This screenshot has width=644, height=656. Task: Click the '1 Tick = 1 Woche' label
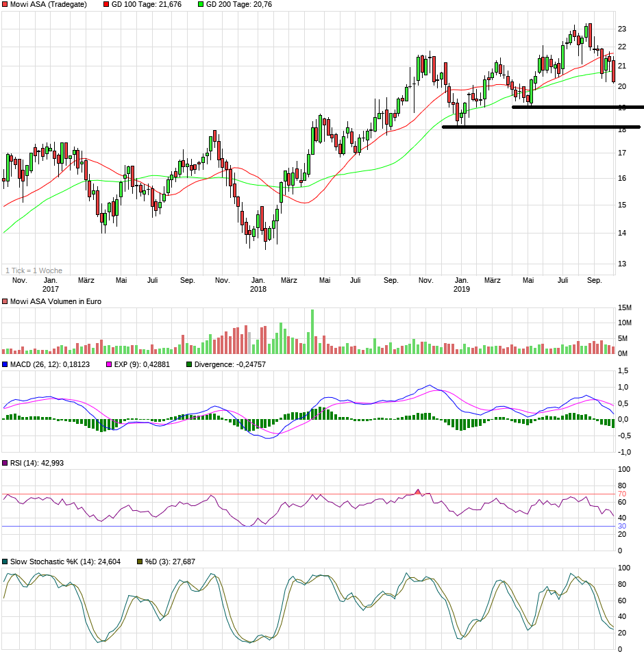tap(34, 270)
